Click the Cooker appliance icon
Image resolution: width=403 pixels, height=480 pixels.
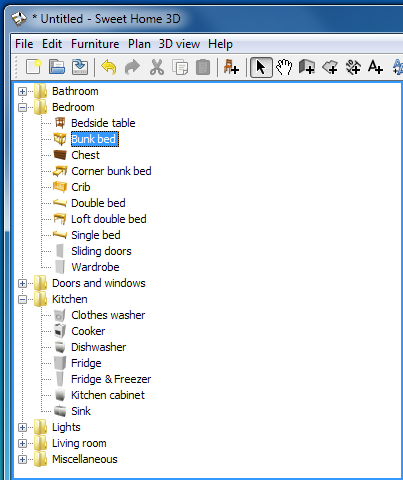(60, 331)
